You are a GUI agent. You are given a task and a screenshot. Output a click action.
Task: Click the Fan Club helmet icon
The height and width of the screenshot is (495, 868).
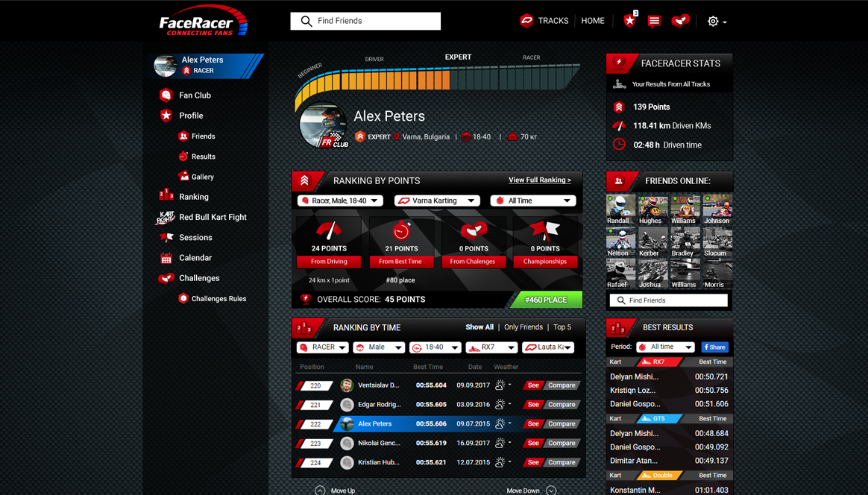pyautogui.click(x=166, y=95)
